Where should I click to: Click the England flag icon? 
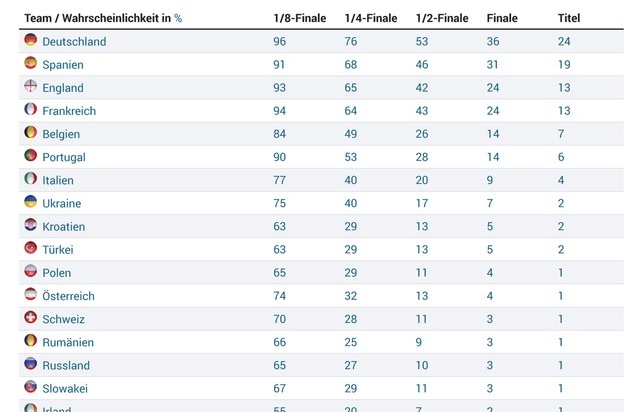pos(31,87)
